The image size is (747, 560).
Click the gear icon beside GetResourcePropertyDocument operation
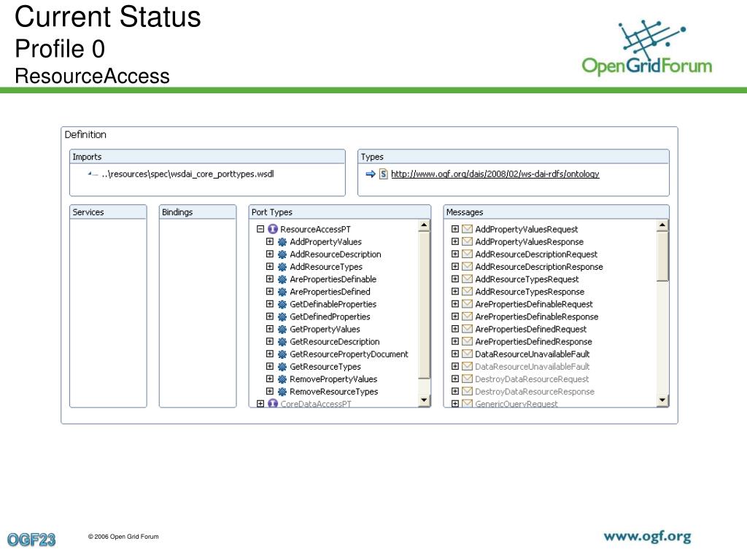coord(282,354)
